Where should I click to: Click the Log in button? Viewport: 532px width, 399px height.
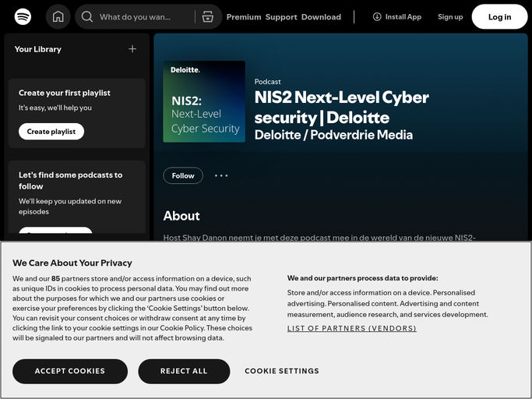pos(499,16)
